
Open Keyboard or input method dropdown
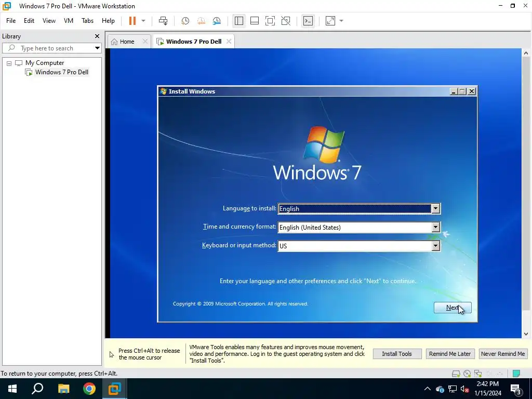coord(436,246)
